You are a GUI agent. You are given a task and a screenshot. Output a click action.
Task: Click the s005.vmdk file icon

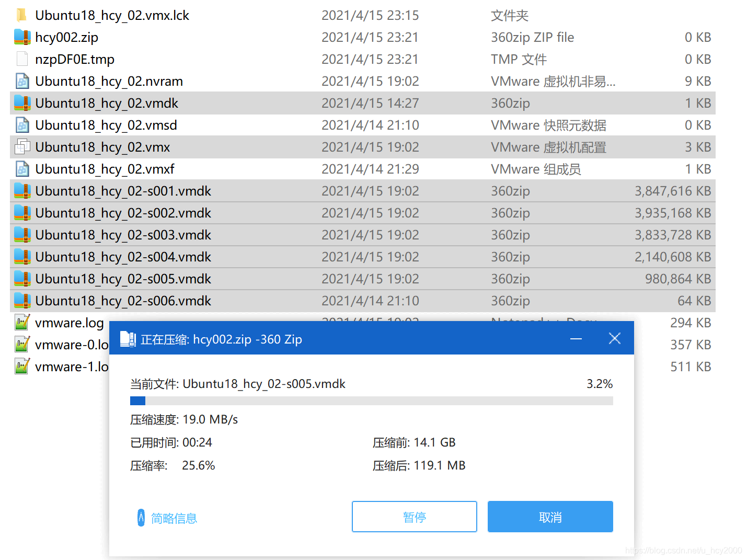[22, 279]
